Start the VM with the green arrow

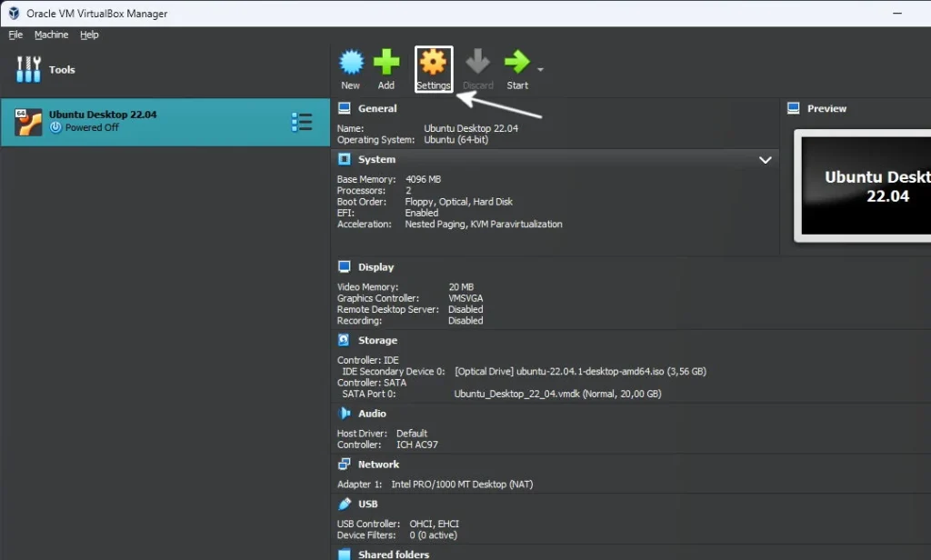click(x=516, y=62)
